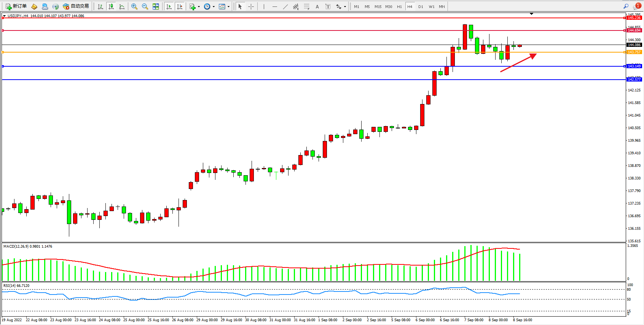Click the 新订单 new order button

point(16,6)
